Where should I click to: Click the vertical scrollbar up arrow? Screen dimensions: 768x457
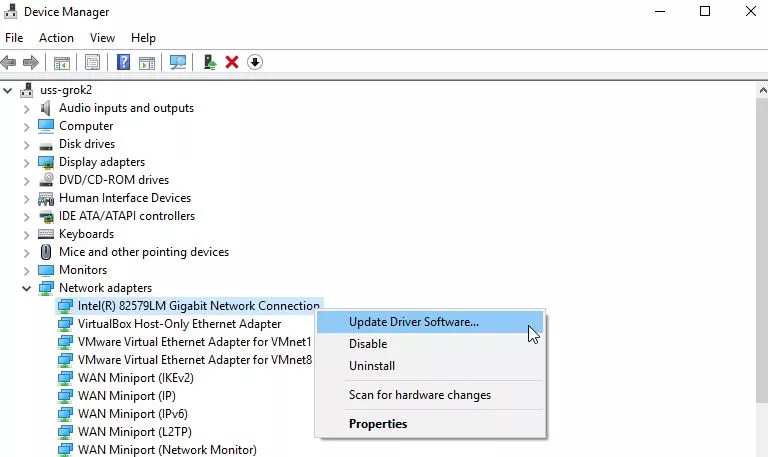[762, 90]
